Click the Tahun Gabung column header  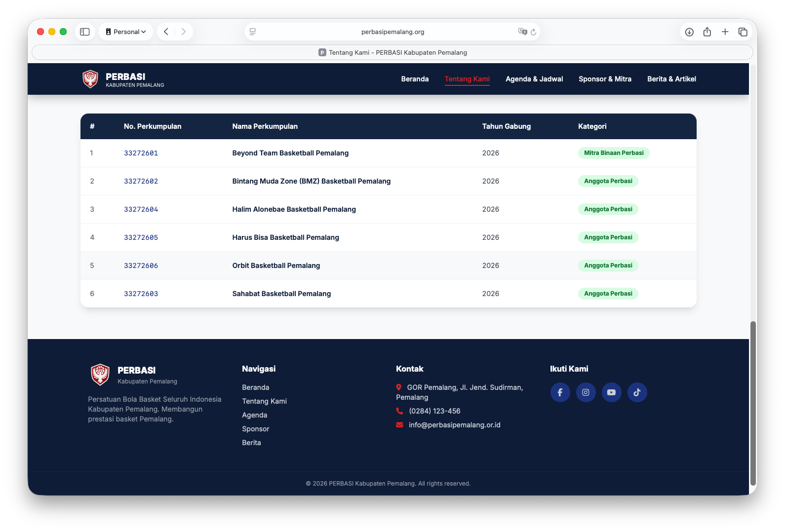pos(506,126)
